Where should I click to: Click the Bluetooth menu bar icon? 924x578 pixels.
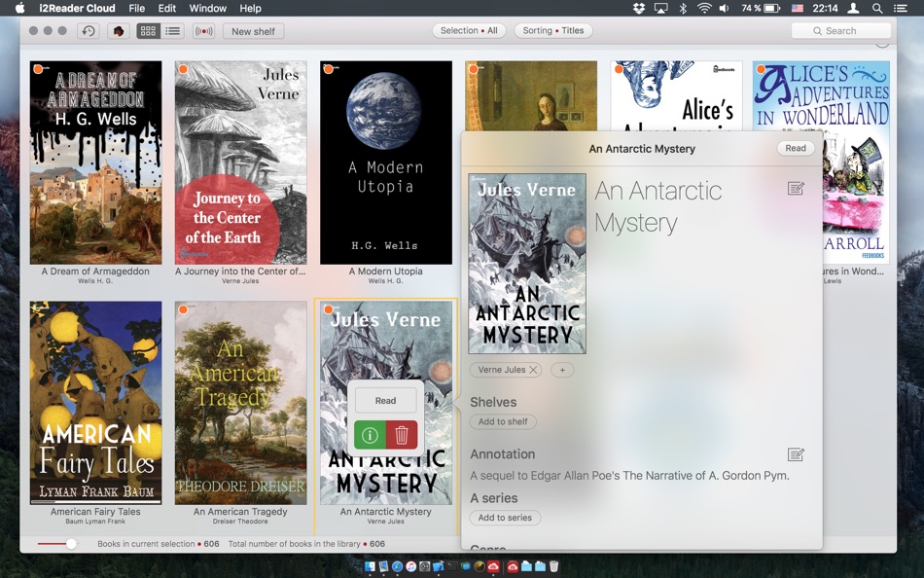click(x=683, y=8)
